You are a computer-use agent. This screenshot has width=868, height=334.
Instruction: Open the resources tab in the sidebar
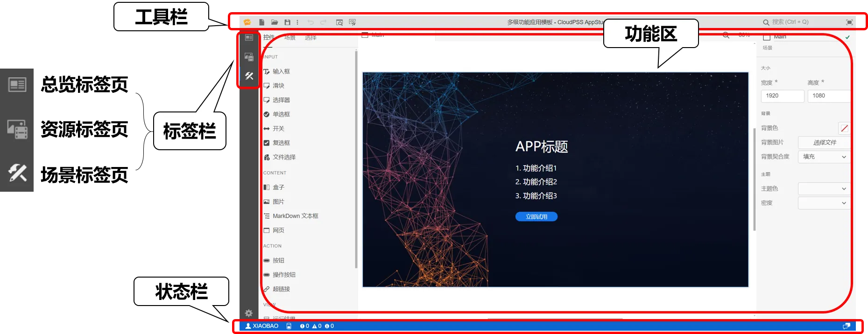coord(249,57)
